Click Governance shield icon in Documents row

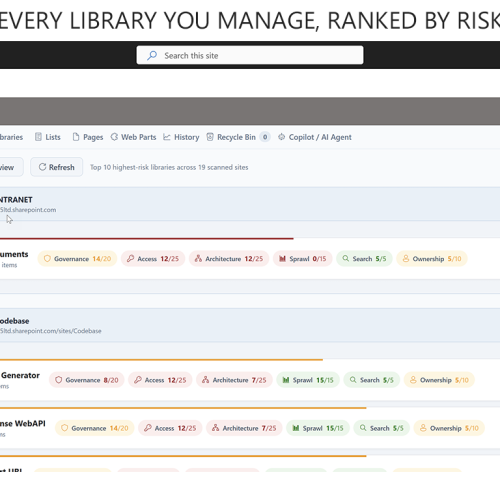[x=47, y=259]
